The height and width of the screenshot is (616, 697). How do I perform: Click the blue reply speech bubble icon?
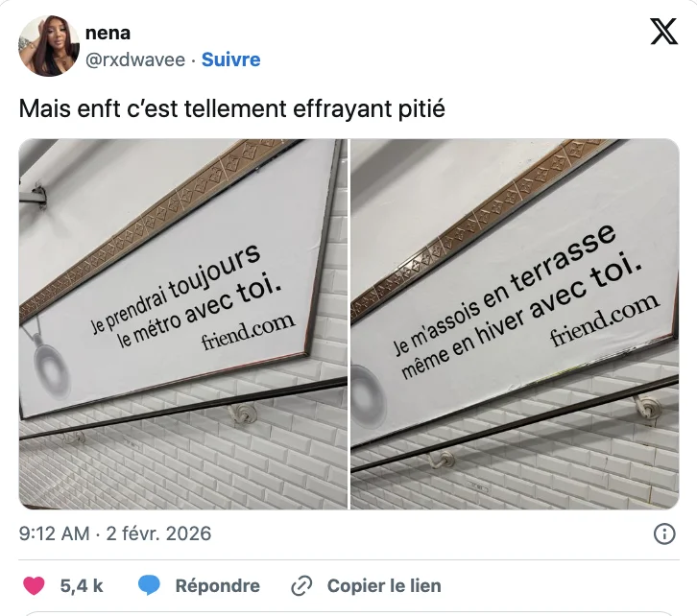[149, 585]
